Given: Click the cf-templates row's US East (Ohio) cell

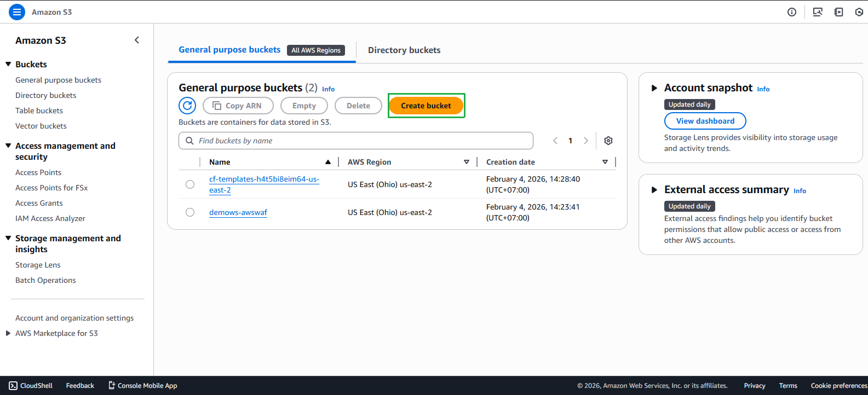Looking at the screenshot, I should pyautogui.click(x=390, y=184).
